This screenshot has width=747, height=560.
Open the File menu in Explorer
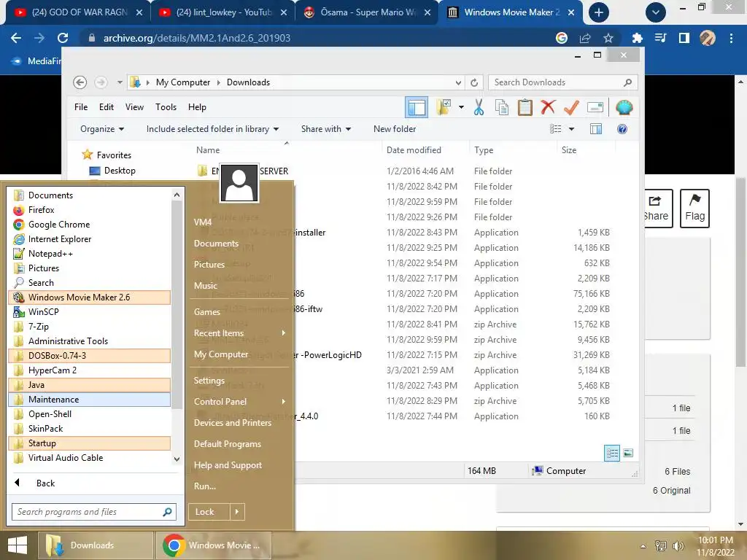81,107
